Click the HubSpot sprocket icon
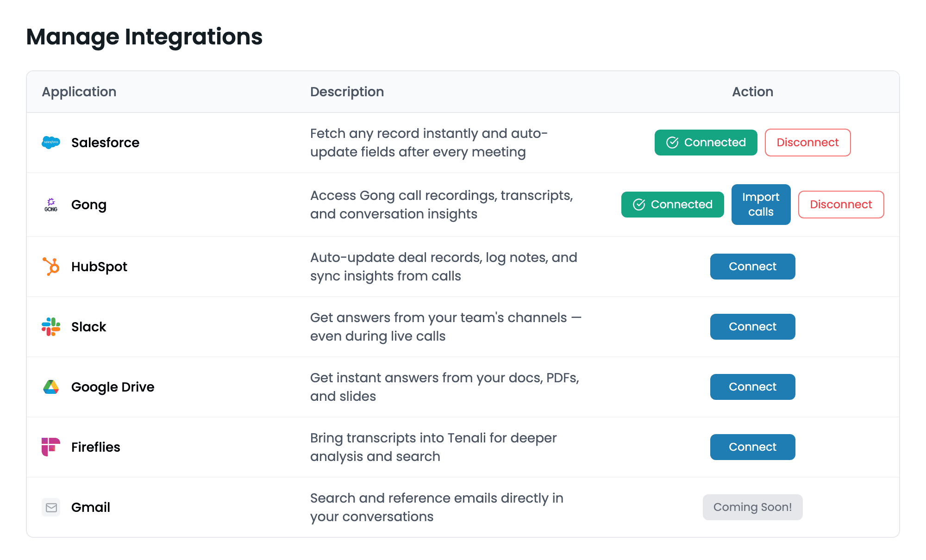This screenshot has width=926, height=560. click(x=51, y=267)
